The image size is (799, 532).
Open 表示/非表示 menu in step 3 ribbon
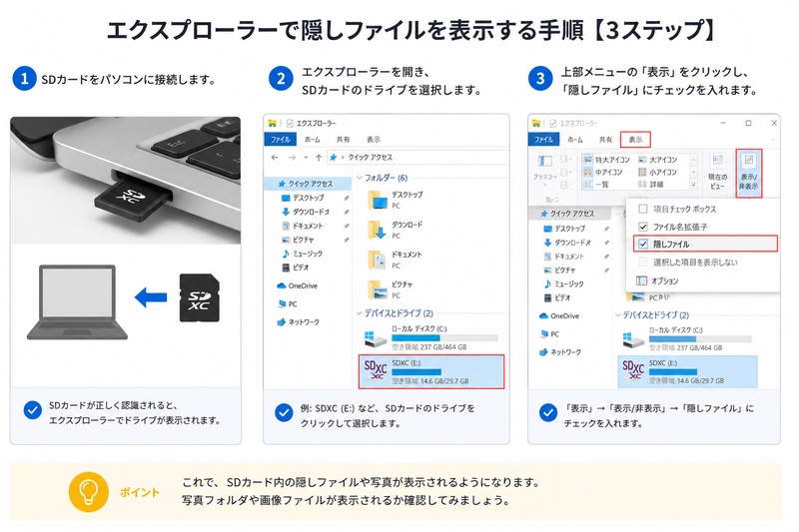[x=748, y=173]
